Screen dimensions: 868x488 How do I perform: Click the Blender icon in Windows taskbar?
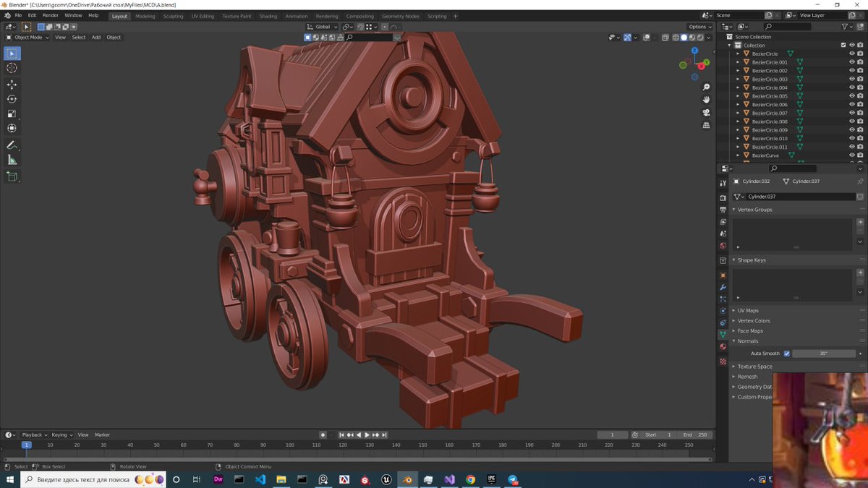click(407, 479)
